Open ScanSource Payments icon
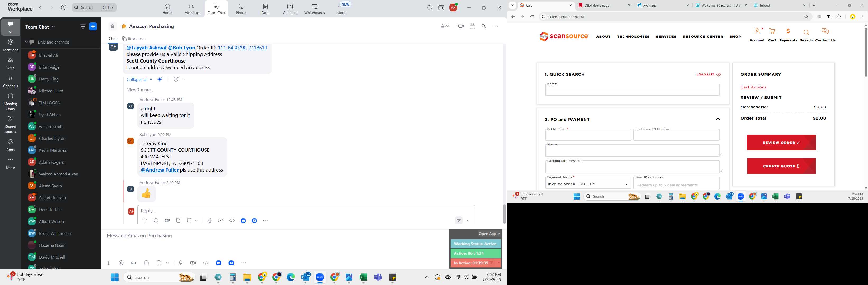The width and height of the screenshot is (868, 285). pos(788,35)
